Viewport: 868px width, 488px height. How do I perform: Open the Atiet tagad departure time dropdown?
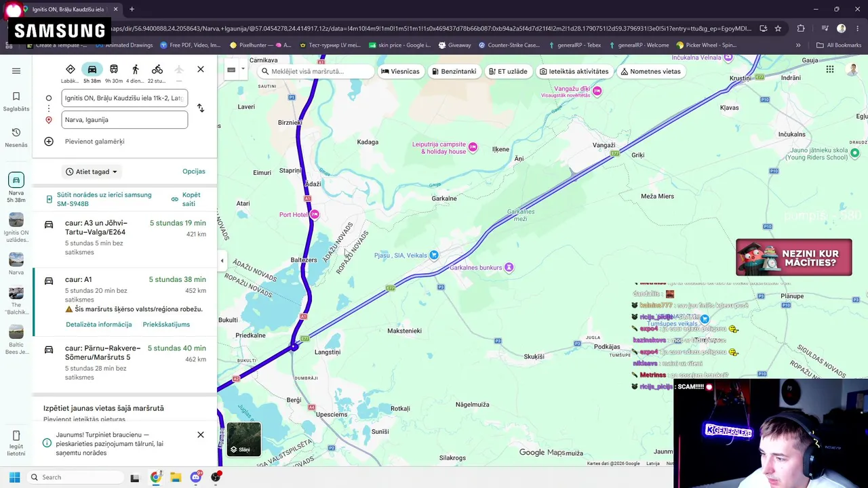coord(92,171)
